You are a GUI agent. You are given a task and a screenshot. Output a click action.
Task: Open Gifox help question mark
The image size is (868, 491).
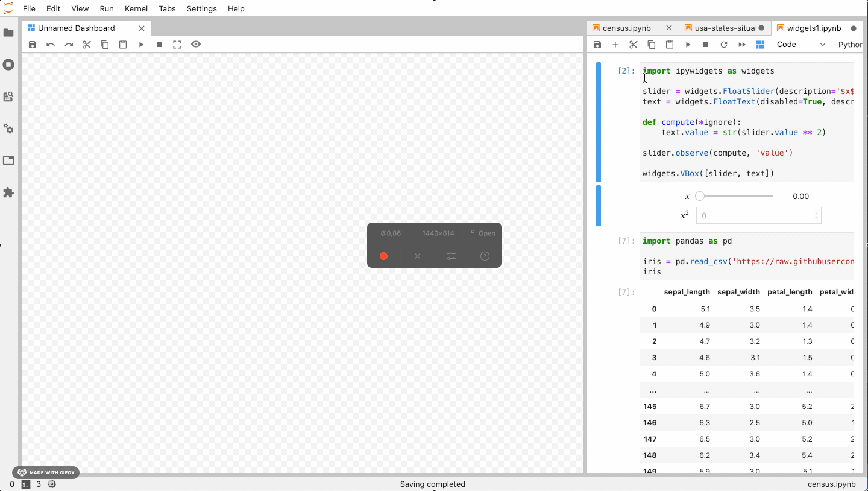485,256
